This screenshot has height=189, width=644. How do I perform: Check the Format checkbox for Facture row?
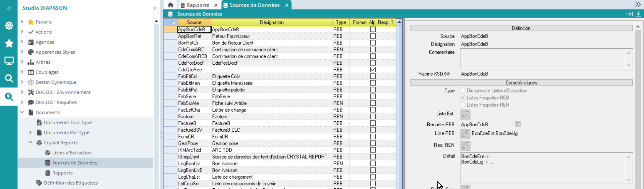[373, 117]
